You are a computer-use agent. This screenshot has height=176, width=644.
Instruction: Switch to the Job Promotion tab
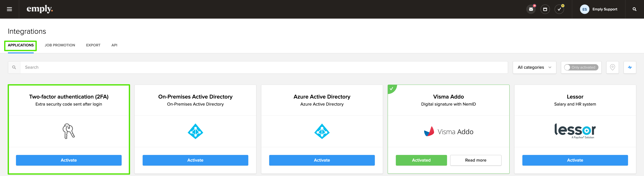tap(60, 45)
